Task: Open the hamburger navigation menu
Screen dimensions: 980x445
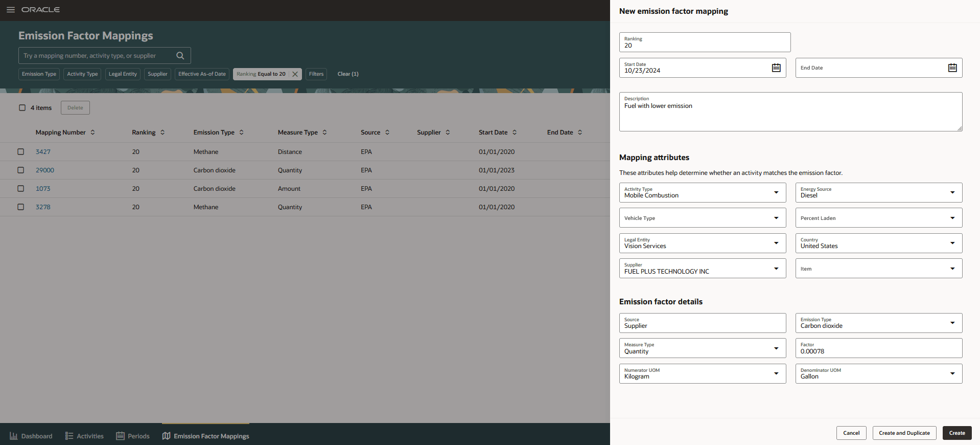Action: [10, 10]
